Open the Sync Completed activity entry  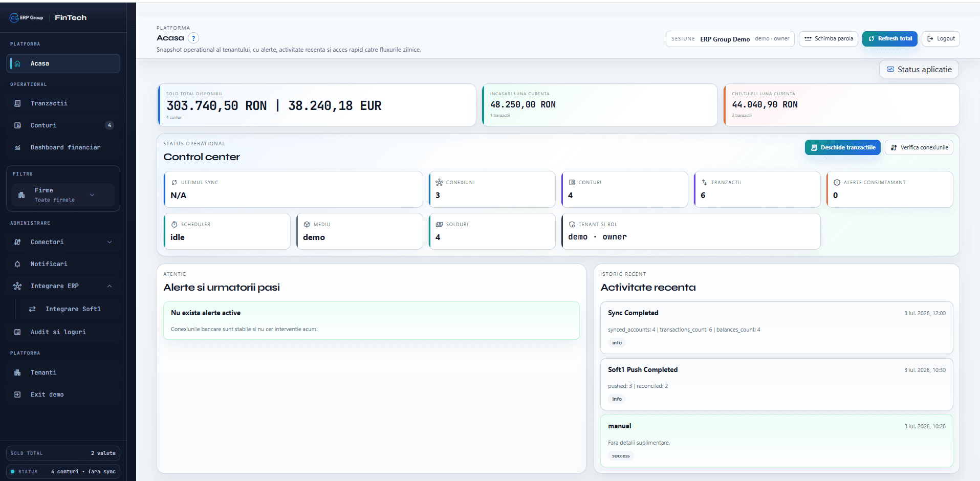(x=776, y=327)
